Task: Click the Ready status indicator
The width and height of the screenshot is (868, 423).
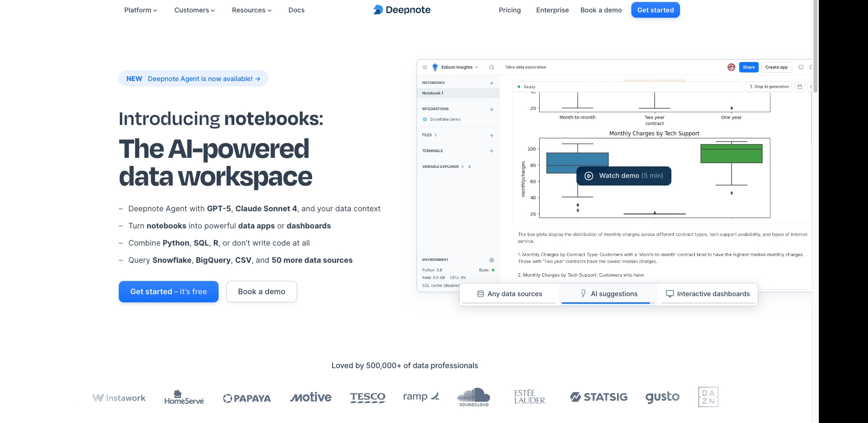Action: [x=527, y=87]
